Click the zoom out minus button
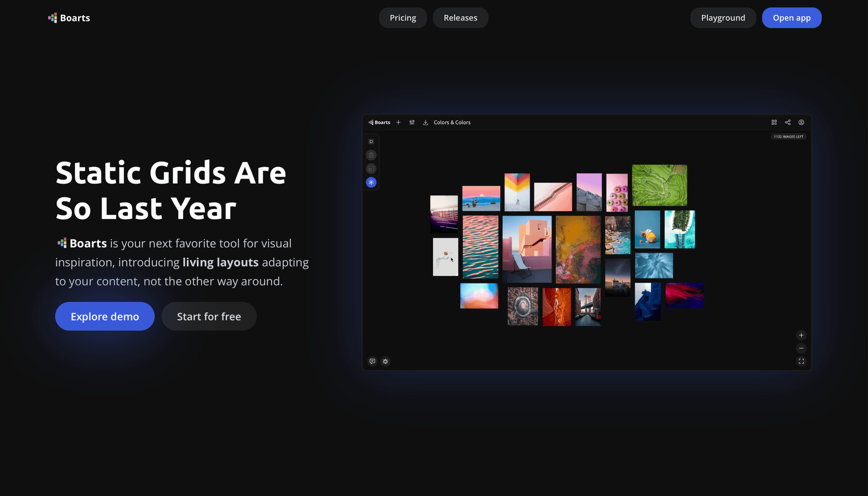868x496 pixels. click(x=801, y=348)
